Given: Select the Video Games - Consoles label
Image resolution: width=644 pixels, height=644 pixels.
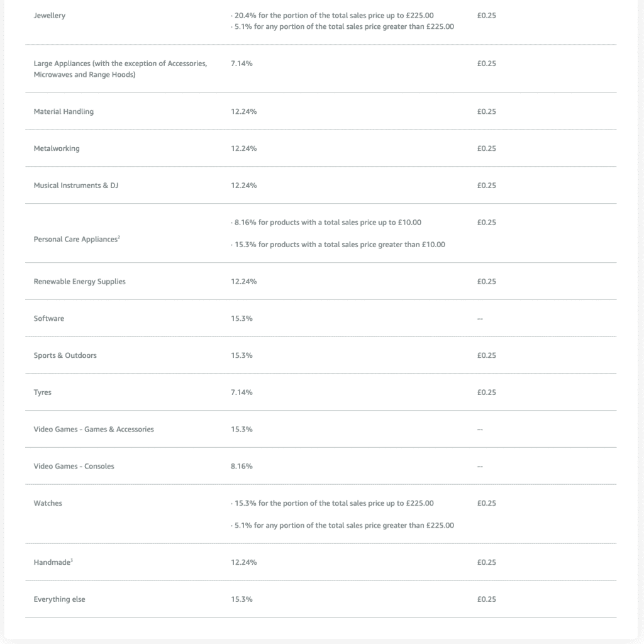Looking at the screenshot, I should tap(74, 467).
